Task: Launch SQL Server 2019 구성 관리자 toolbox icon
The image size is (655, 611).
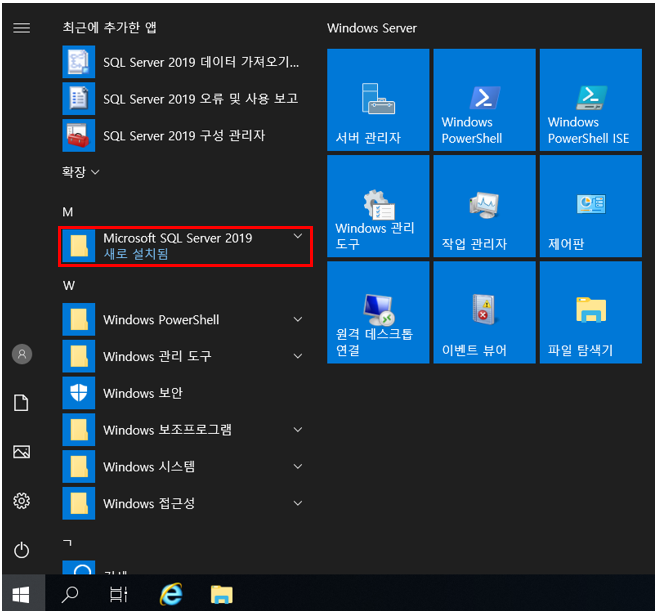Action: (x=79, y=135)
